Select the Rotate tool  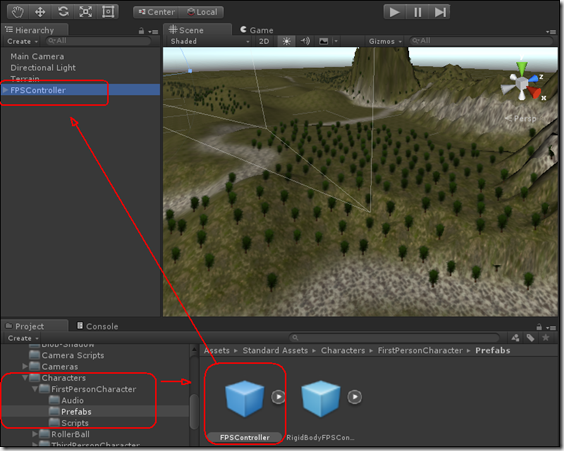tap(63, 12)
